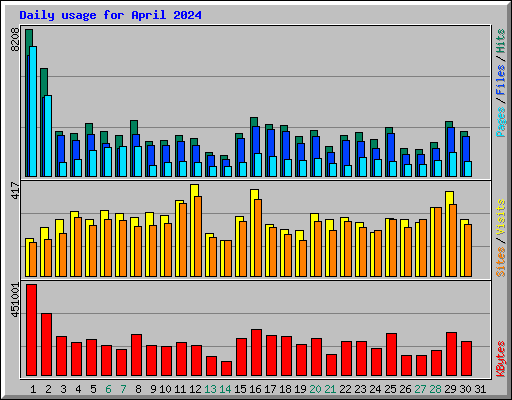Click day label 15 on the x-axis

click(x=240, y=389)
